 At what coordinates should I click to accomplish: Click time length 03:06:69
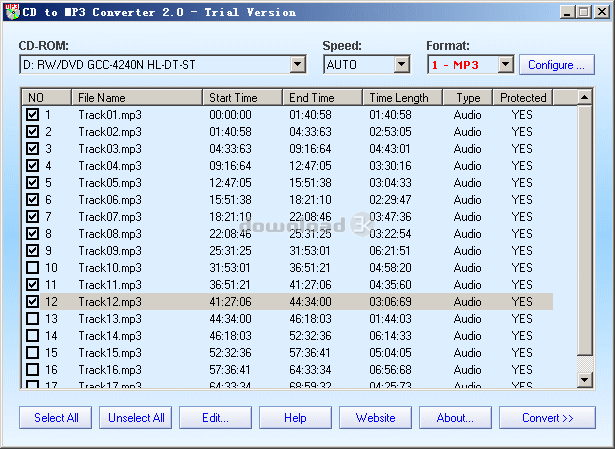390,302
